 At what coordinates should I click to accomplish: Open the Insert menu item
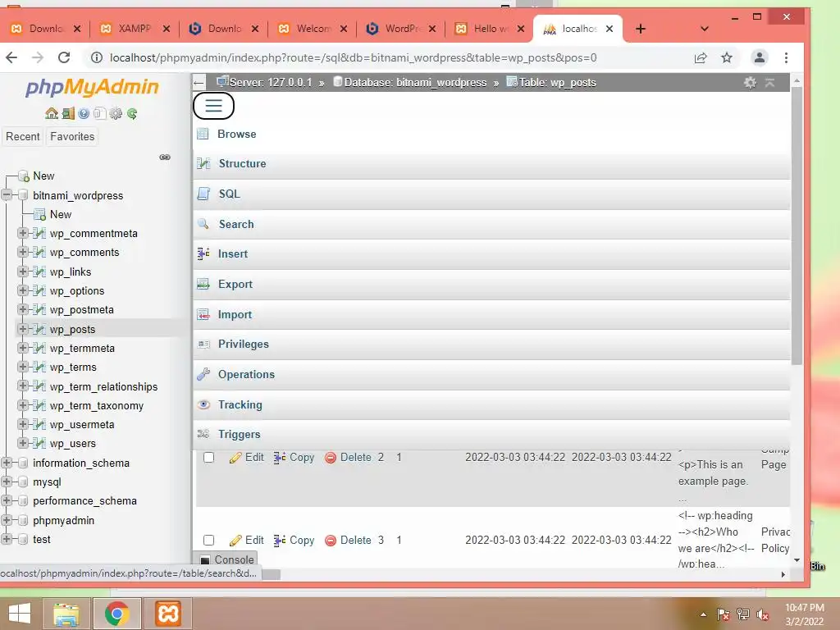coord(491,254)
